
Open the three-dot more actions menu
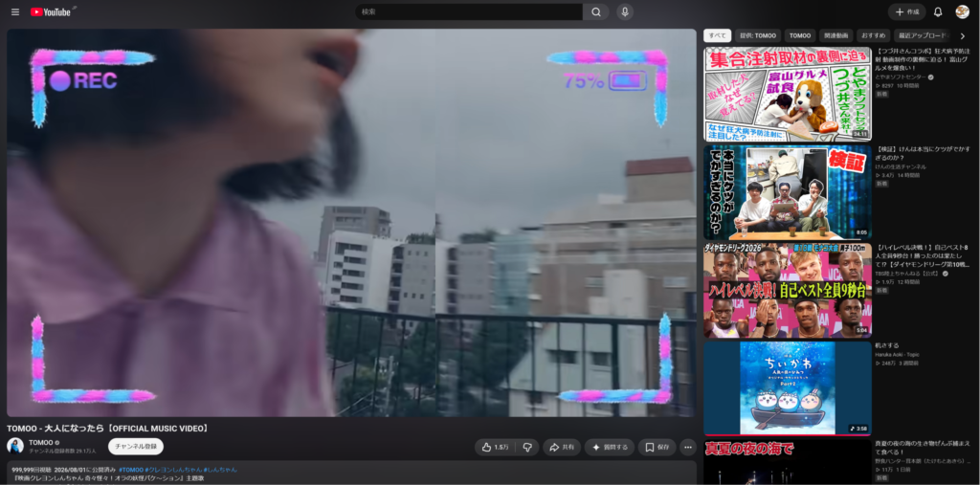tap(687, 447)
